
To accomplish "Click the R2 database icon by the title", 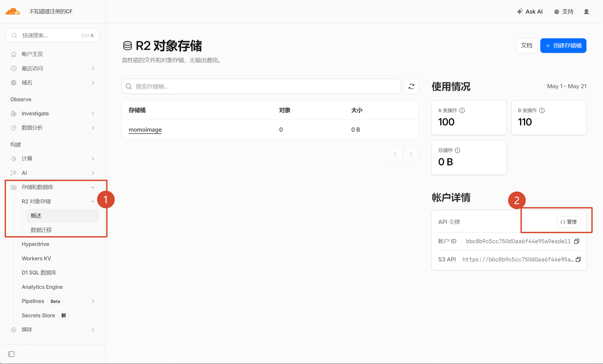I will coord(127,46).
